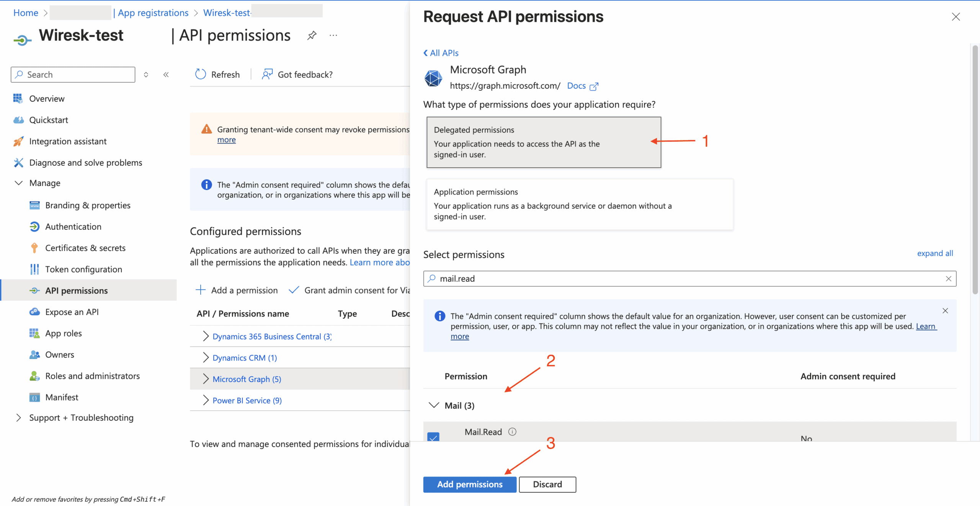Click the panel vertical scrollbar
Viewport: 980px width, 506px height.
click(975, 170)
